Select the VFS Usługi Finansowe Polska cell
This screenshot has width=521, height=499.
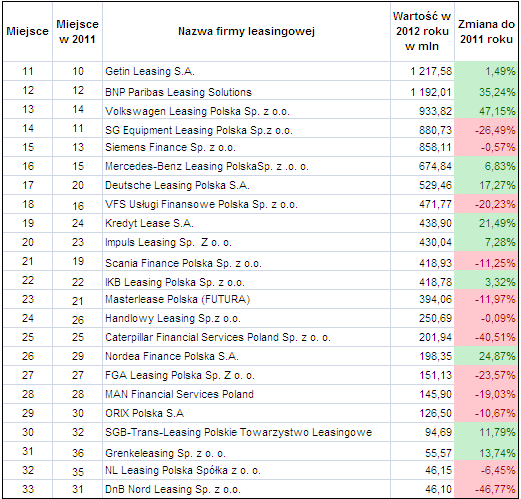click(x=246, y=204)
